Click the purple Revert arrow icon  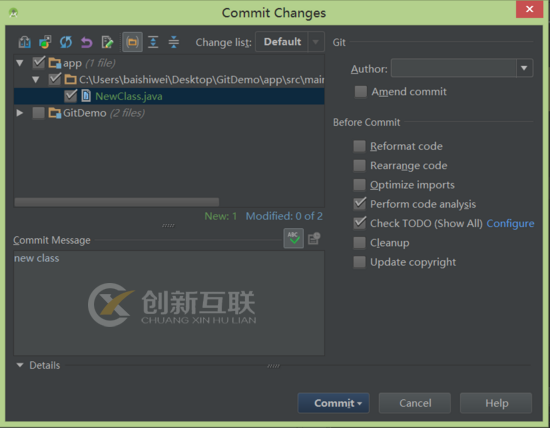(x=86, y=42)
